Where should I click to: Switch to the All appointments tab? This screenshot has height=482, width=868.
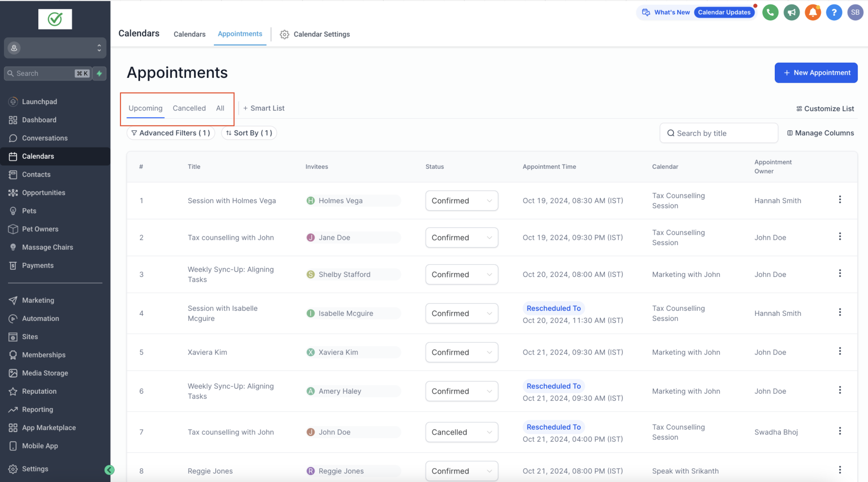pyautogui.click(x=220, y=108)
